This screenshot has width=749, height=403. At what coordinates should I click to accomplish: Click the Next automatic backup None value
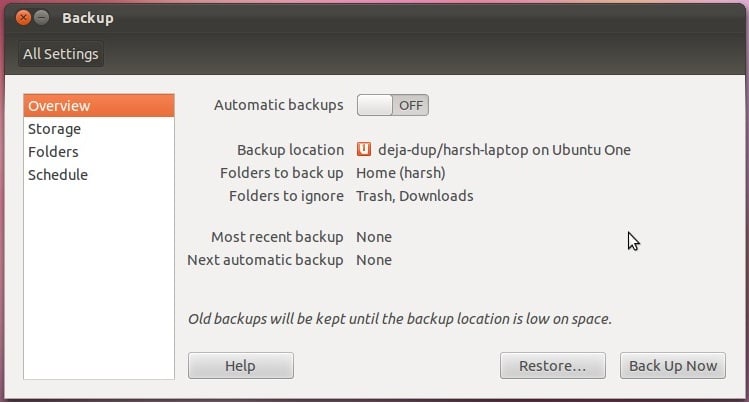point(374,260)
